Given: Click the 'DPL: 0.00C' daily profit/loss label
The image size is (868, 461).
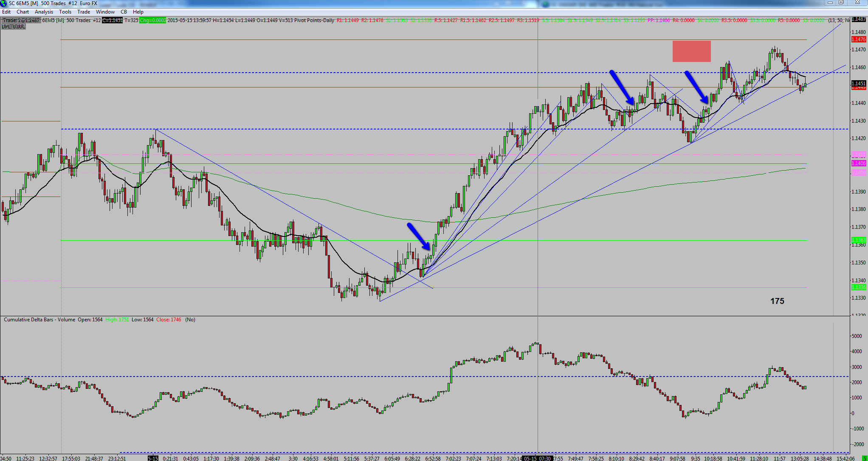Looking at the screenshot, I should [x=13, y=26].
